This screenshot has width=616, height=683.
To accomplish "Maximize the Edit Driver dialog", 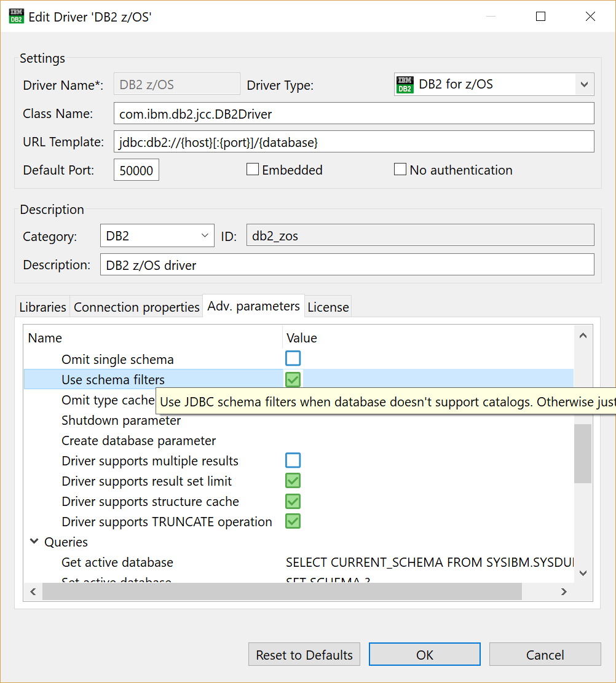I will click(x=540, y=16).
